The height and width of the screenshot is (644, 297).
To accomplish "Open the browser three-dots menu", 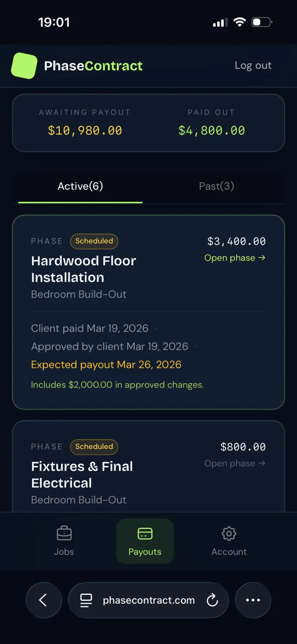I will click(253, 600).
